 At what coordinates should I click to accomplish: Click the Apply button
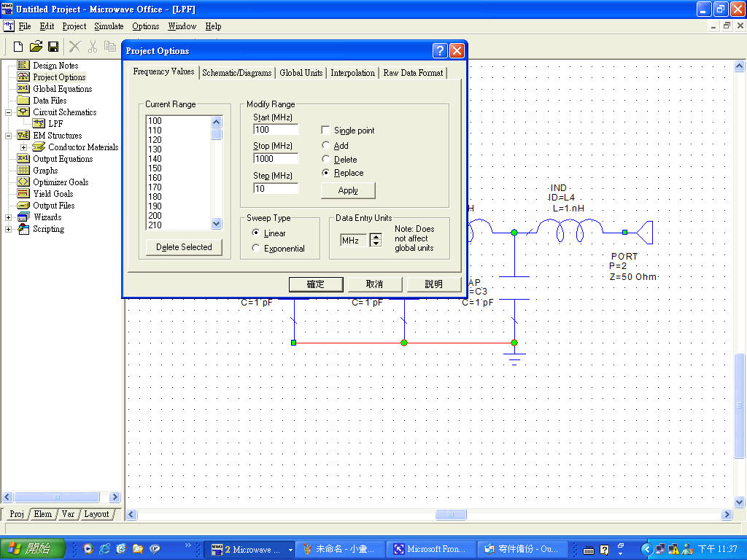coord(348,190)
